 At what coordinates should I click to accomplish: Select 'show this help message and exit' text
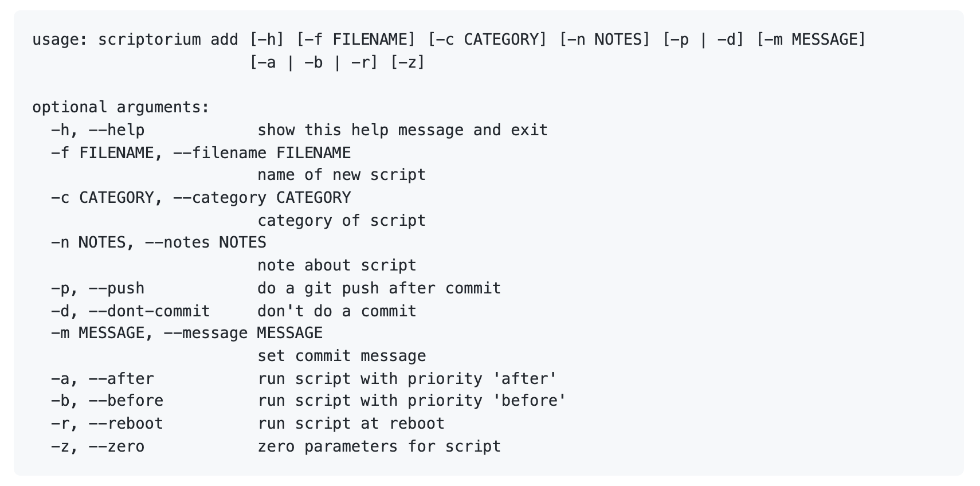point(402,130)
